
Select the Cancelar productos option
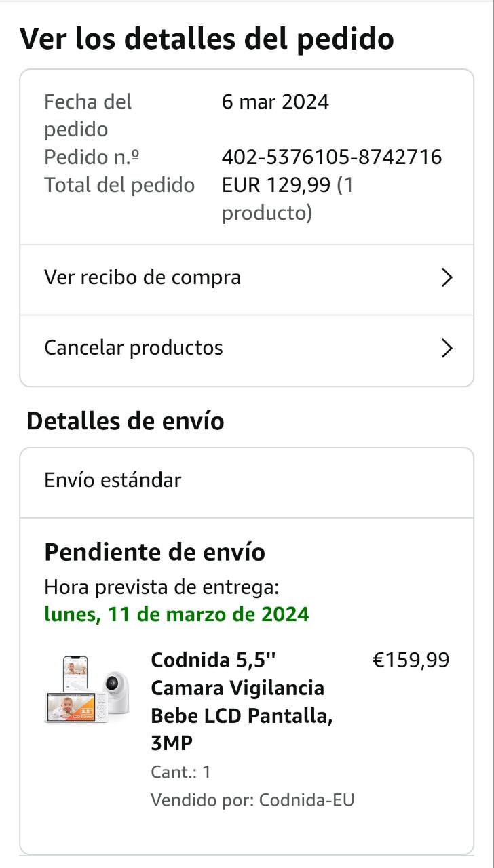coord(134,348)
